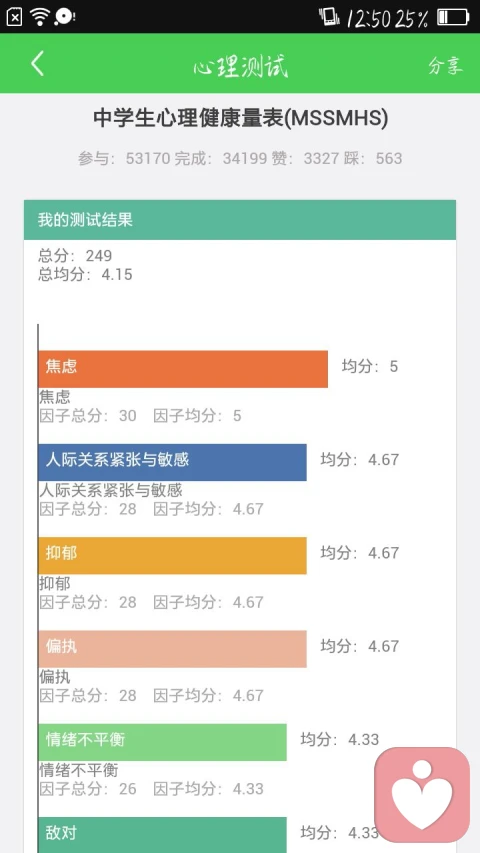The height and width of the screenshot is (853, 480).
Task: Tap the vibrate mode status icon
Action: [x=329, y=17]
